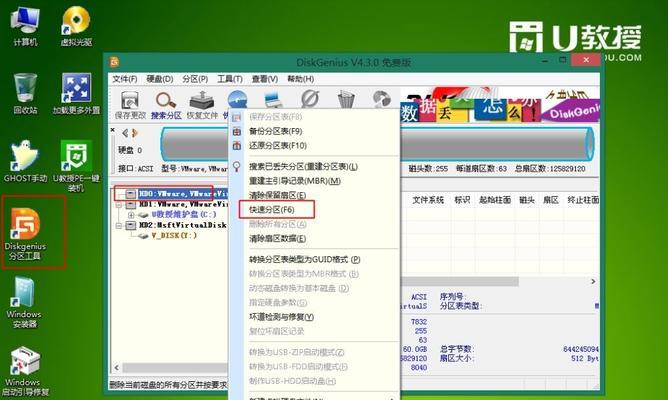Collapse the HD1 tree node

[x=119, y=205]
